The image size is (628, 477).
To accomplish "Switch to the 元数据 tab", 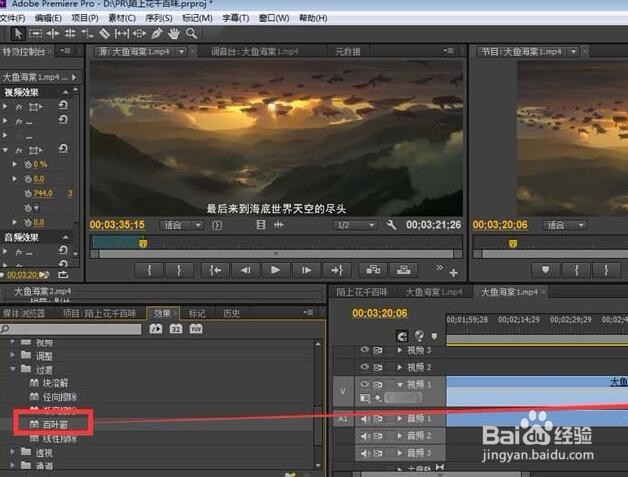I will coord(348,52).
